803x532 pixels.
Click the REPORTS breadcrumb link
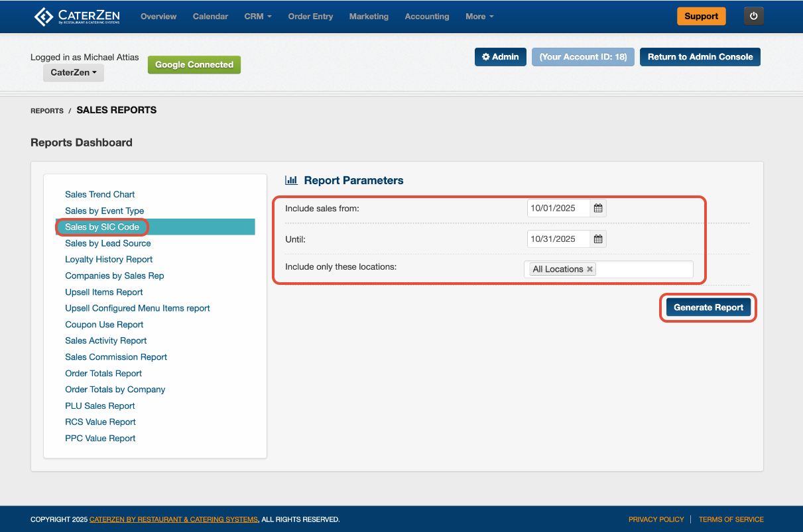[47, 111]
